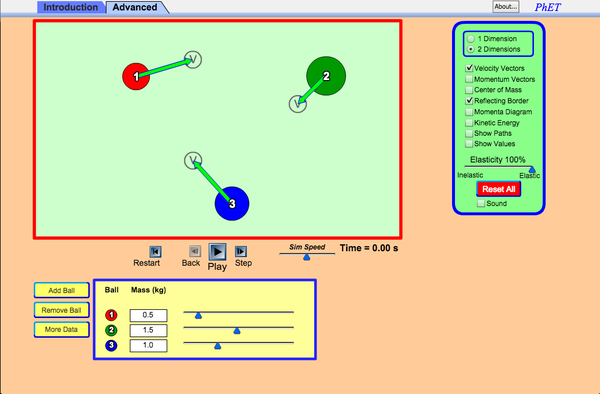This screenshot has width=600, height=394.
Task: Advance one frame with Step icon
Action: pos(241,252)
